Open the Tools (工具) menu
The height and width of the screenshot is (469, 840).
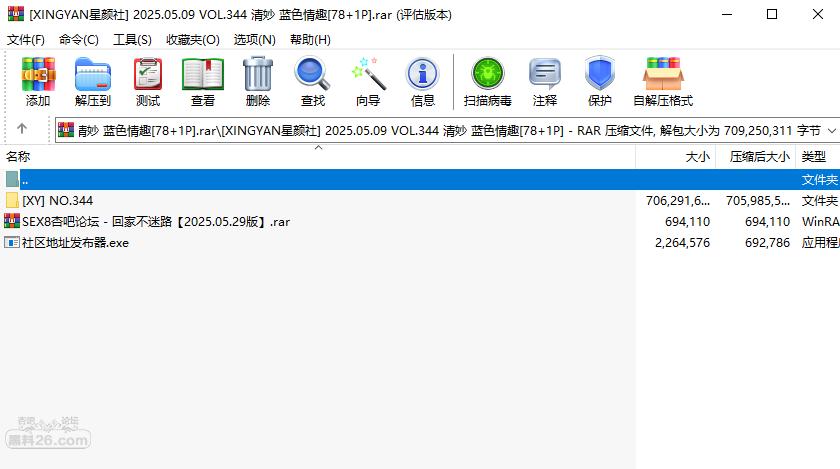[132, 40]
